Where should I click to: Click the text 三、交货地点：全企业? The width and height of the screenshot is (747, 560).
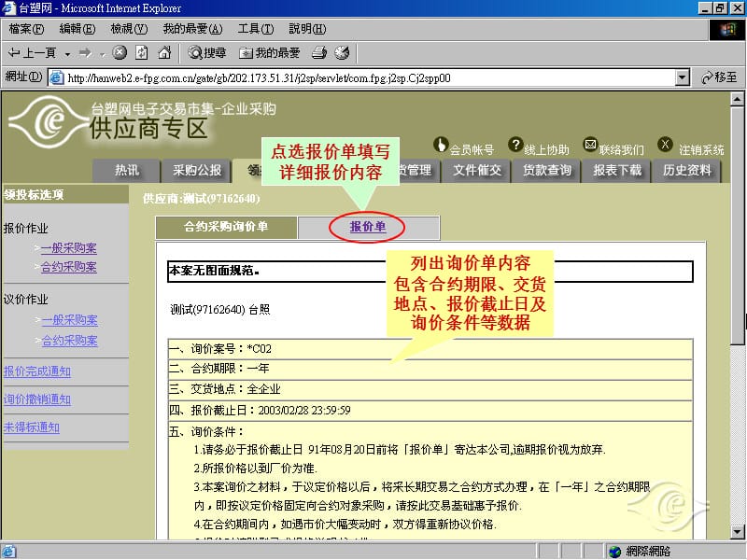[x=225, y=389]
